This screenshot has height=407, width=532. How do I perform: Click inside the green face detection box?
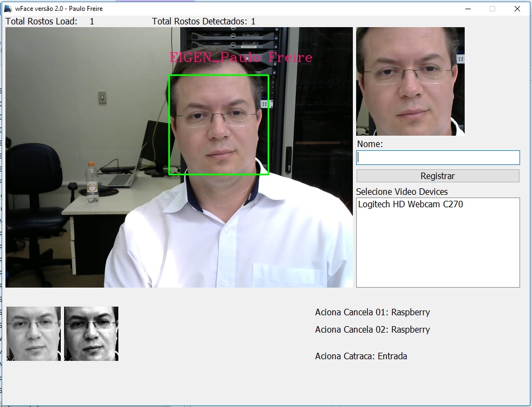coord(219,125)
